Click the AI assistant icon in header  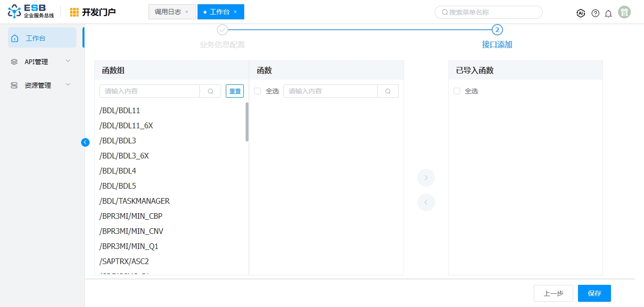tap(581, 13)
